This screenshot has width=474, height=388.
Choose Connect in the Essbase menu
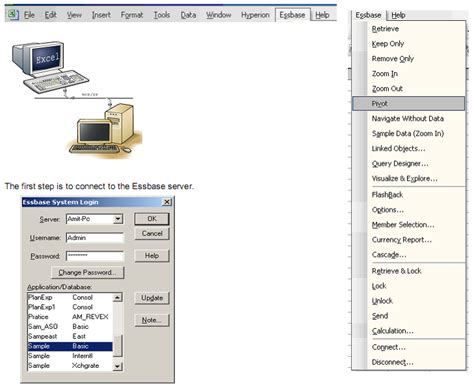coord(409,347)
